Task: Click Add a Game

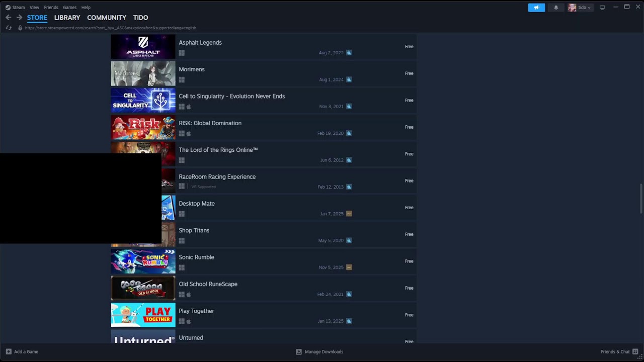Action: 22,351
